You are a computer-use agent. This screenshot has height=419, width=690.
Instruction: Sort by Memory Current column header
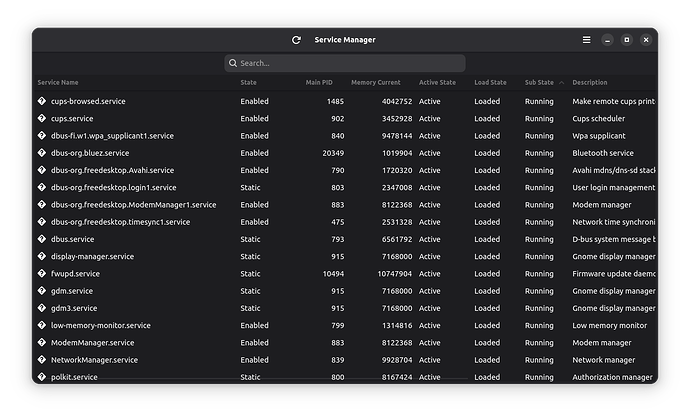[x=375, y=82]
